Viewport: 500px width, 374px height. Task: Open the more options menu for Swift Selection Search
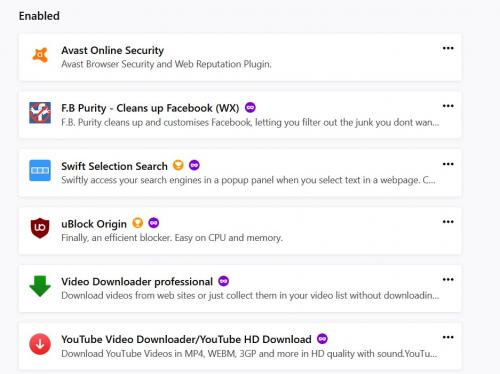[448, 164]
